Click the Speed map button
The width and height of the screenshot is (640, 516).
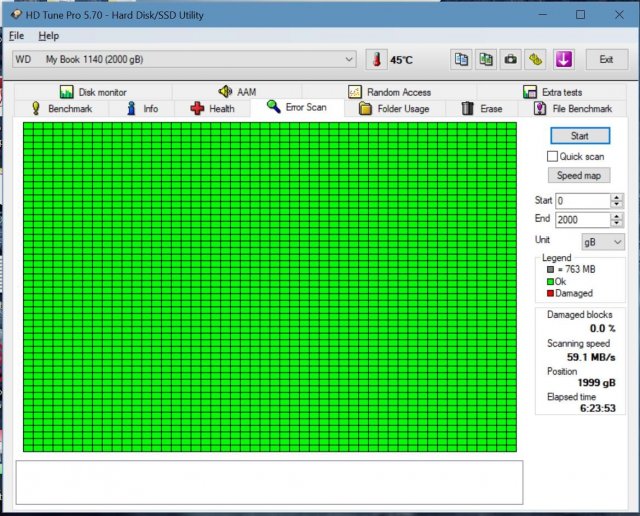[579, 175]
